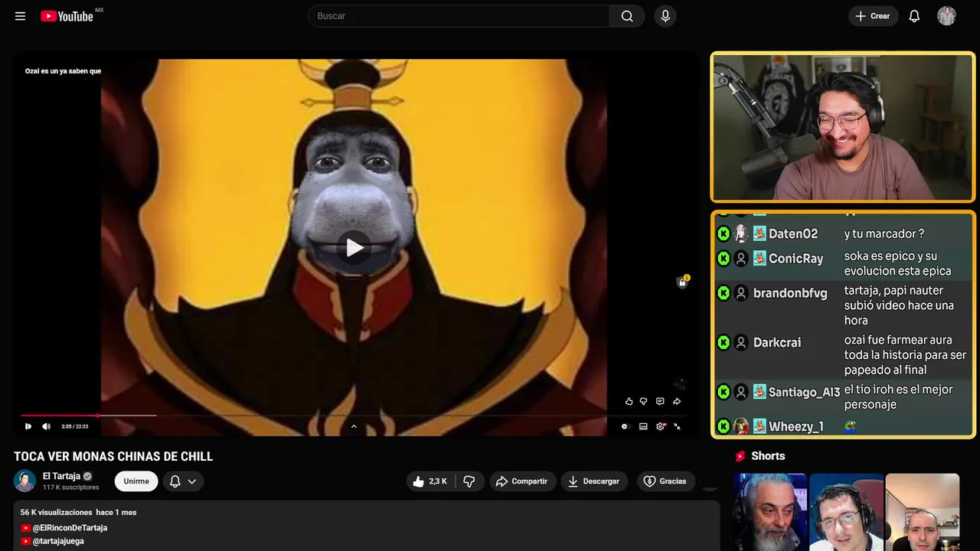Click the Unirme membership button
Image resolution: width=980 pixels, height=551 pixels.
(x=136, y=481)
